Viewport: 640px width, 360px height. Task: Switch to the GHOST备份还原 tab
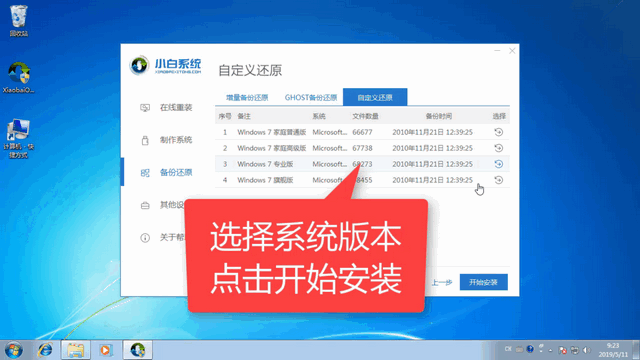[x=311, y=98]
